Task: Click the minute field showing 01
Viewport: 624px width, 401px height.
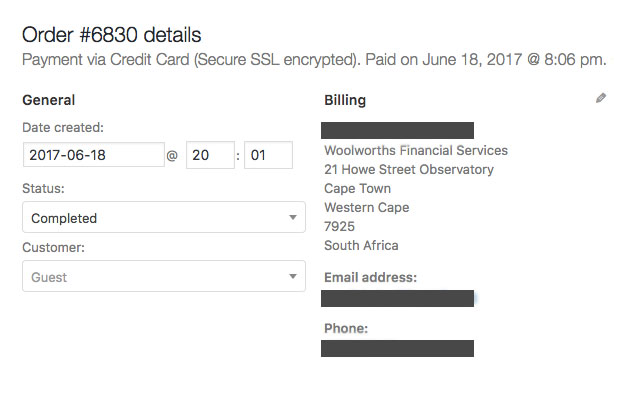Action: [x=268, y=156]
